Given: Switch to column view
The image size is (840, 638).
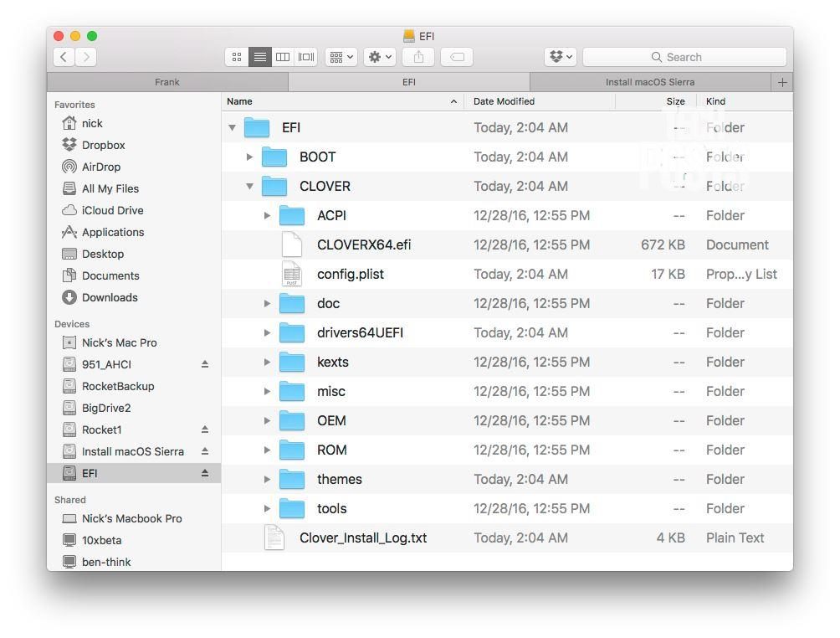Looking at the screenshot, I should [283, 57].
